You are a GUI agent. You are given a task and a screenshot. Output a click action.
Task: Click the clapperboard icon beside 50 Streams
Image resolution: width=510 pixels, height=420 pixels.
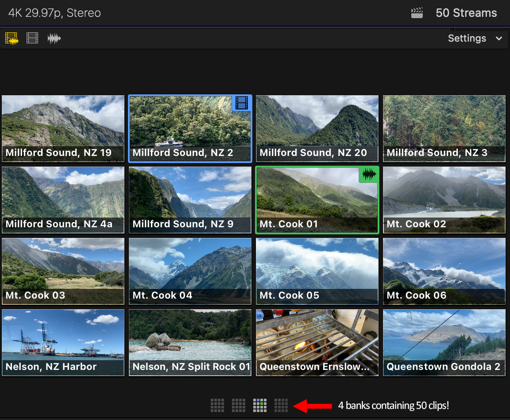(x=417, y=13)
